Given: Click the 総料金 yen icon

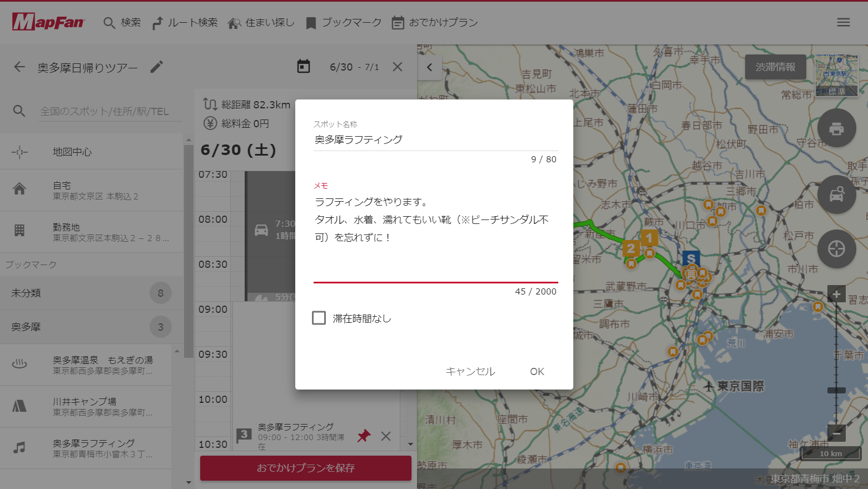Looking at the screenshot, I should coord(210,123).
